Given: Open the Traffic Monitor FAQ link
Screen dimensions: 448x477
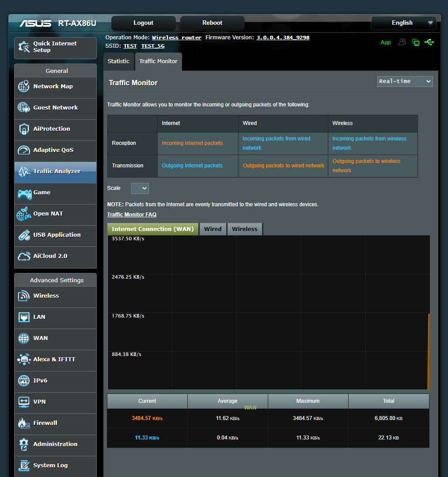Looking at the screenshot, I should 132,214.
